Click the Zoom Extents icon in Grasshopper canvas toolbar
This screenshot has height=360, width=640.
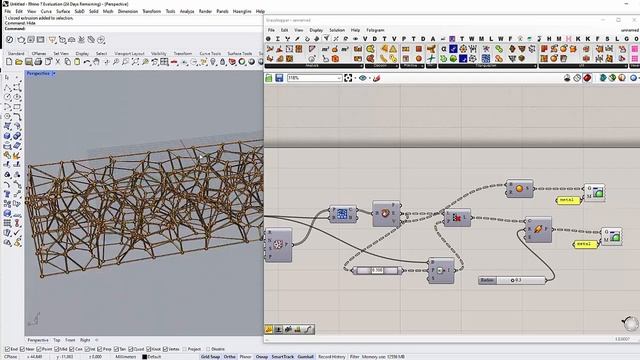(348, 78)
